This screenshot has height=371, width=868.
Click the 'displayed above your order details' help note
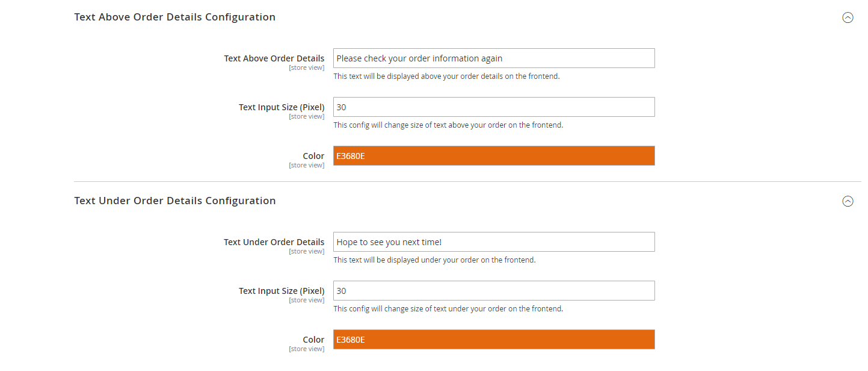pos(446,76)
